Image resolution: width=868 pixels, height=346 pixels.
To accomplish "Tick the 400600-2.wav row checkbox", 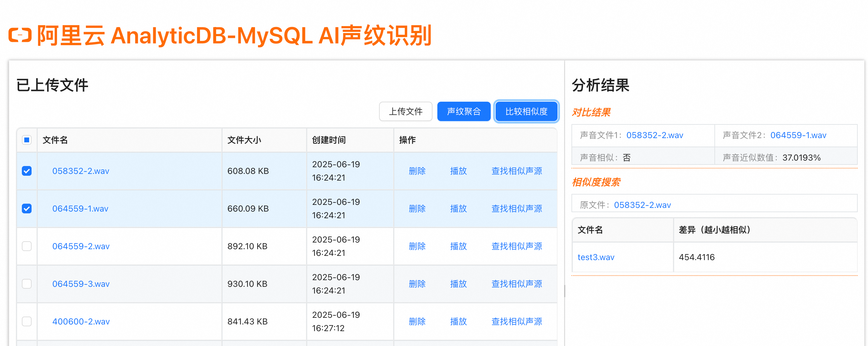I will [27, 321].
